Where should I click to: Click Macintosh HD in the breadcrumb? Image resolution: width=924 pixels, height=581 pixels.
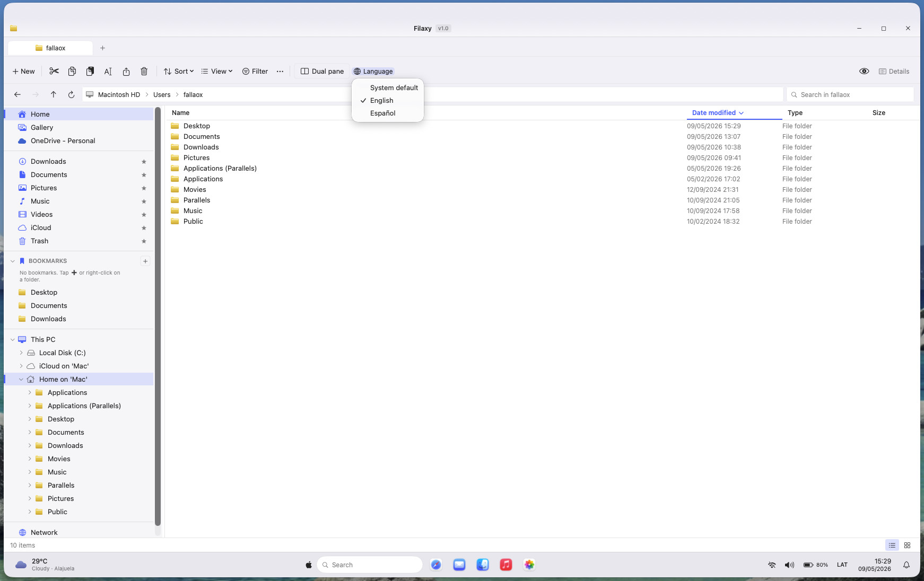119,94
